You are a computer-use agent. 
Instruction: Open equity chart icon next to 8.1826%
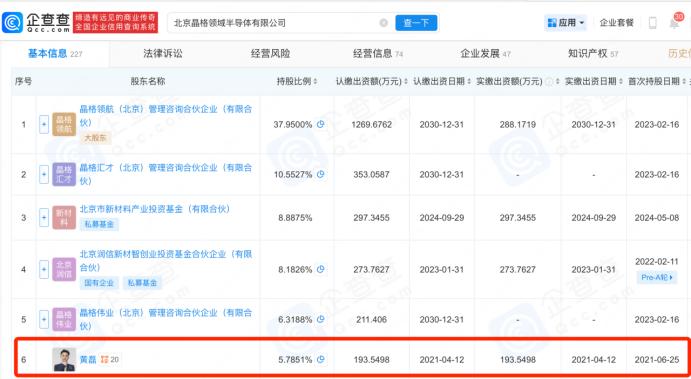[x=321, y=269]
